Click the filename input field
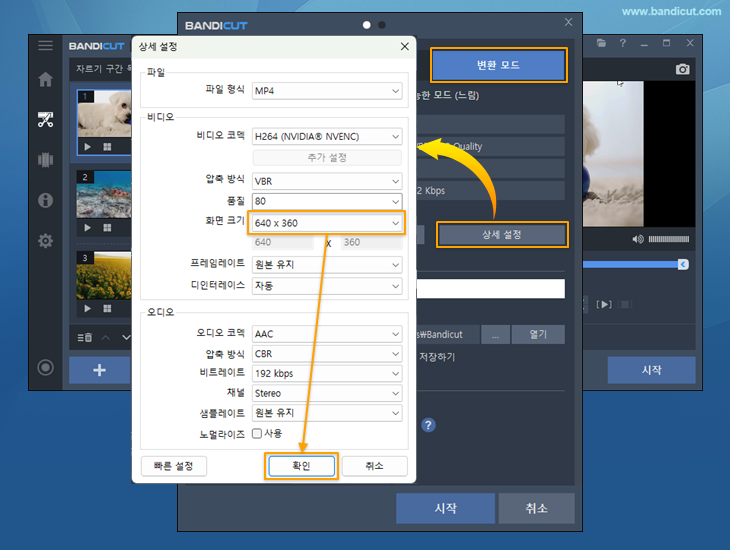730x550 pixels. pos(491,289)
